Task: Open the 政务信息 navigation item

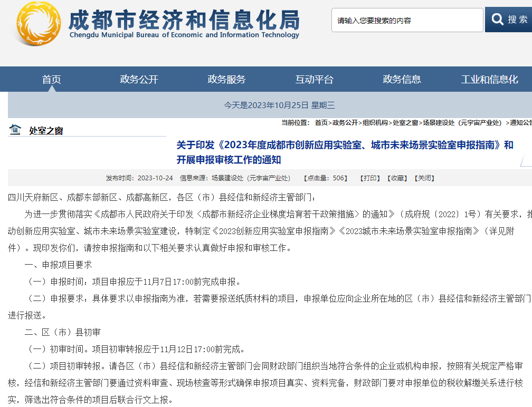Action: (402, 79)
